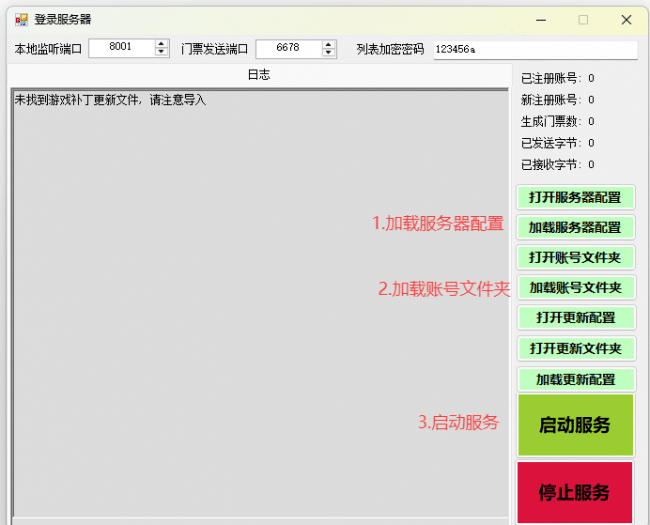Click inside the log text area
Image resolution: width=650 pixels, height=525 pixels.
click(260, 300)
